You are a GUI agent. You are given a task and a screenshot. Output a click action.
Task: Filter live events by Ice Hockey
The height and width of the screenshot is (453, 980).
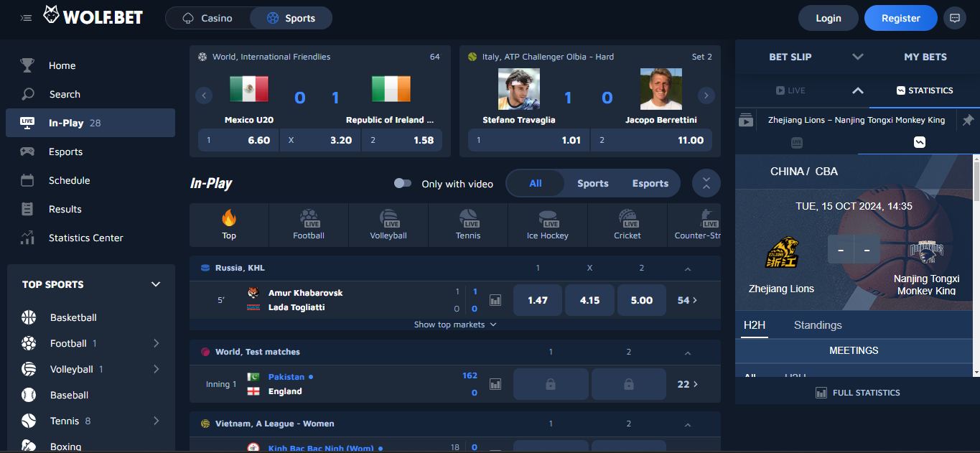(548, 225)
